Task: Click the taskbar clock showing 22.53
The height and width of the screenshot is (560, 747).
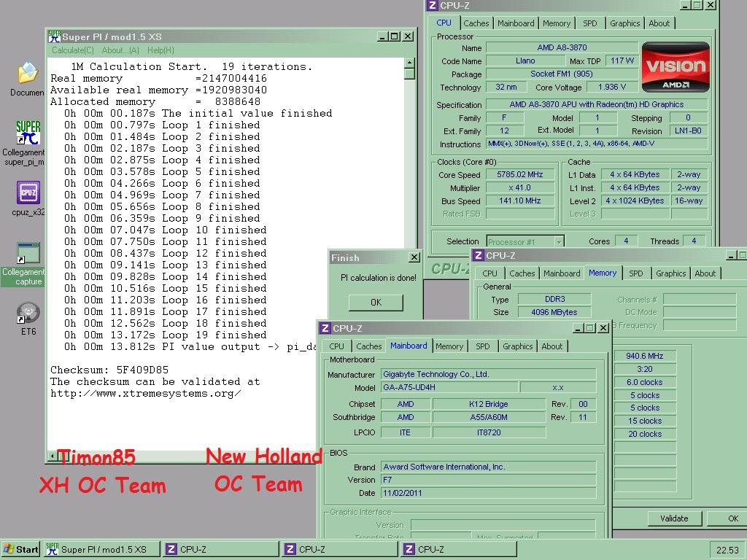Action: (727, 550)
